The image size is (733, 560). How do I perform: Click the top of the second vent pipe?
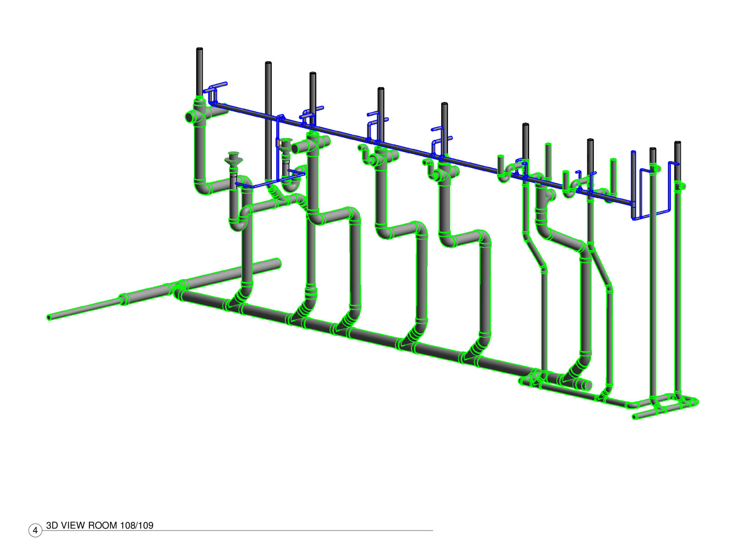[x=268, y=64]
